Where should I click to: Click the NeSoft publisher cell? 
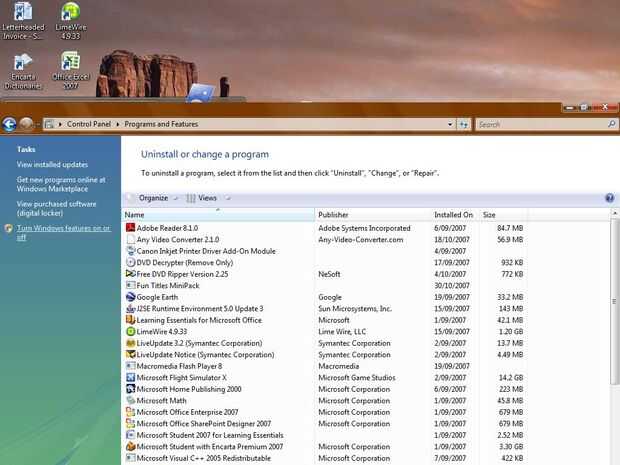click(x=329, y=274)
